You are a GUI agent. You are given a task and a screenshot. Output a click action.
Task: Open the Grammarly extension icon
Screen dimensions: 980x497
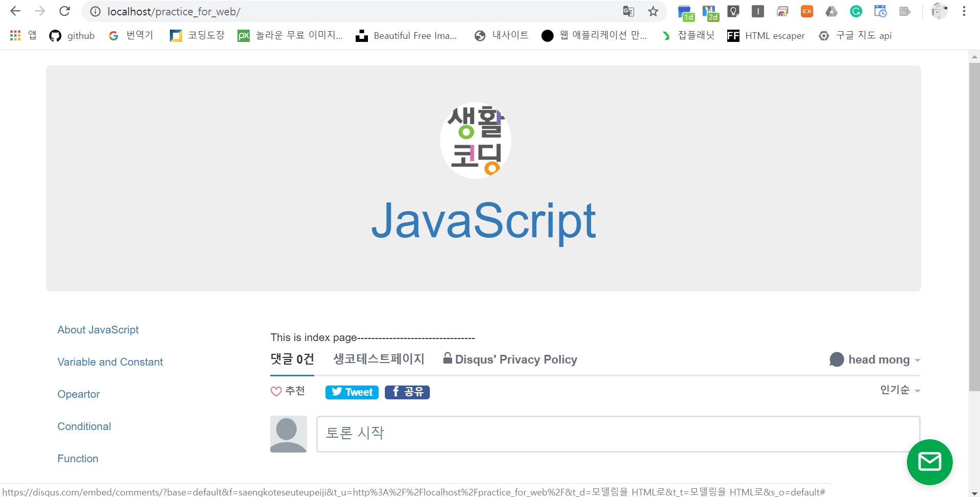pyautogui.click(x=855, y=11)
